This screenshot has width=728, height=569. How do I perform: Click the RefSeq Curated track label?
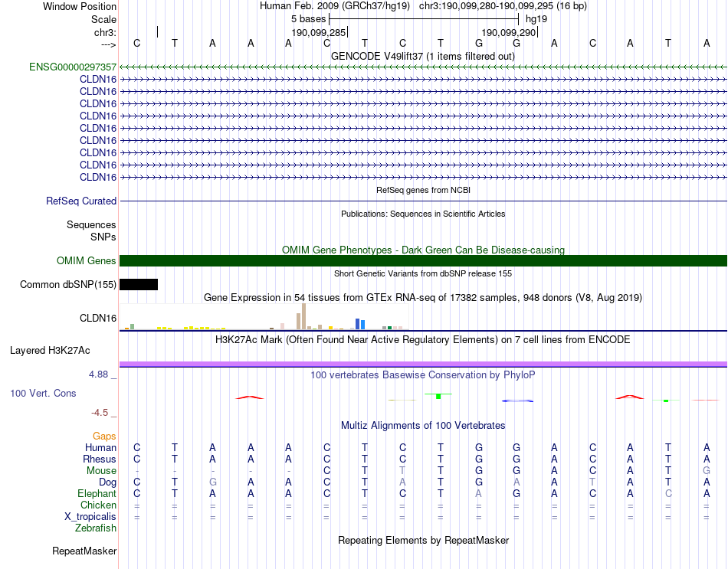81,201
